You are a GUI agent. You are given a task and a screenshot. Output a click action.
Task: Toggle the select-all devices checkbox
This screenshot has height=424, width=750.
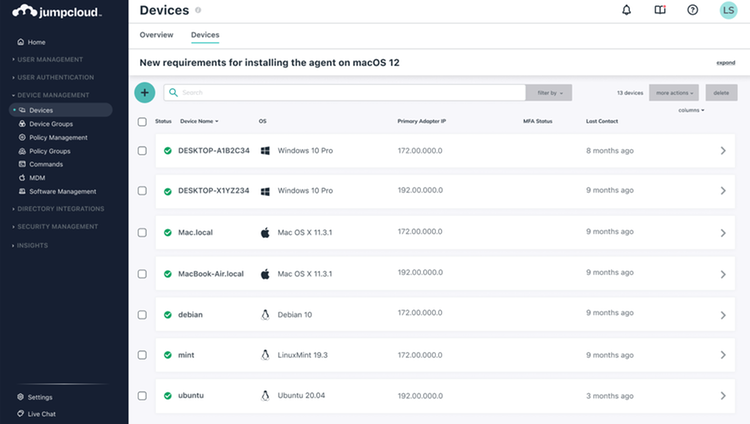142,122
